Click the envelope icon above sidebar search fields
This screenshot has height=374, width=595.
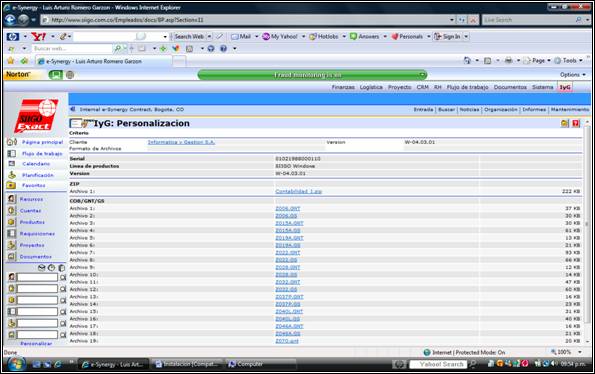(42, 268)
